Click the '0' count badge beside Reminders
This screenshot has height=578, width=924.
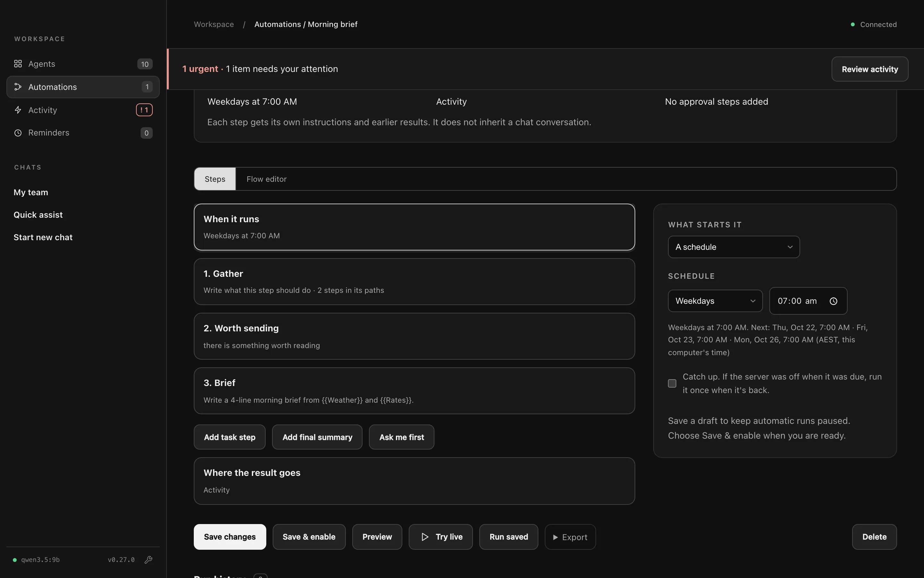[147, 133]
